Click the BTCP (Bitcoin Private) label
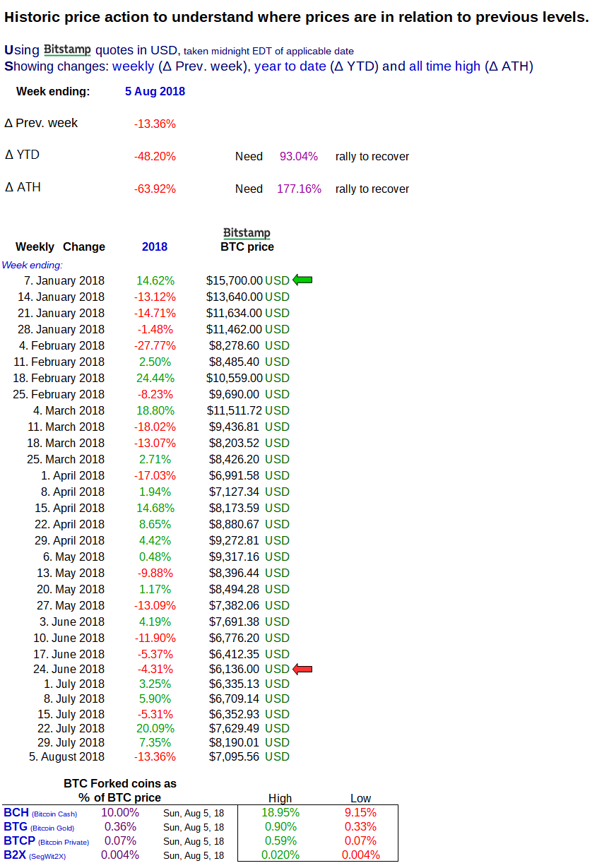597x868 pixels. (x=47, y=841)
